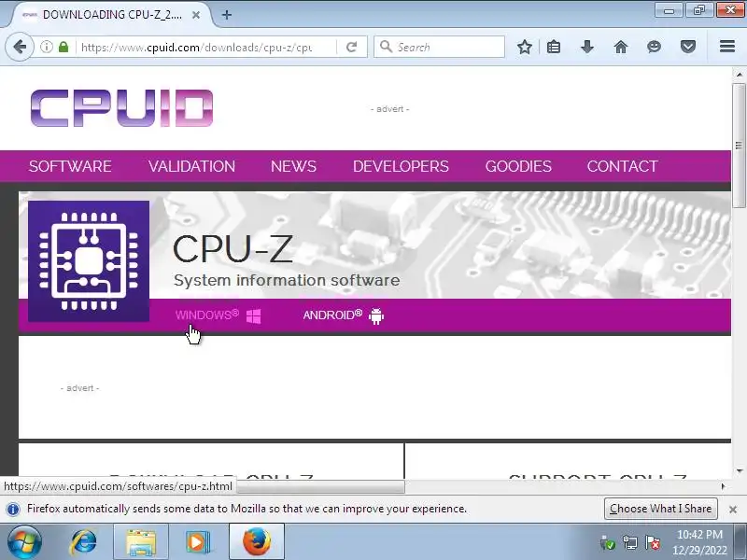The height and width of the screenshot is (560, 747).
Task: Click the scroll down arrow
Action: tap(739, 471)
